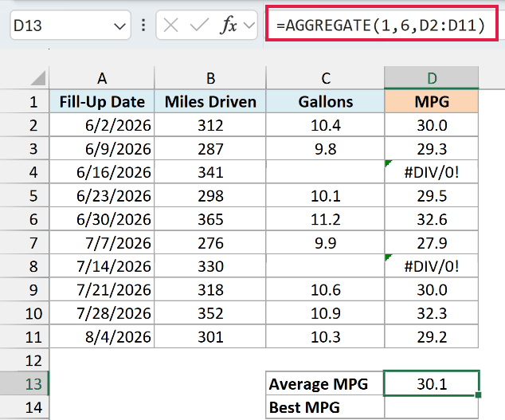Select the cell with date 7/7/2026
505x420 pixels.
coord(102,243)
